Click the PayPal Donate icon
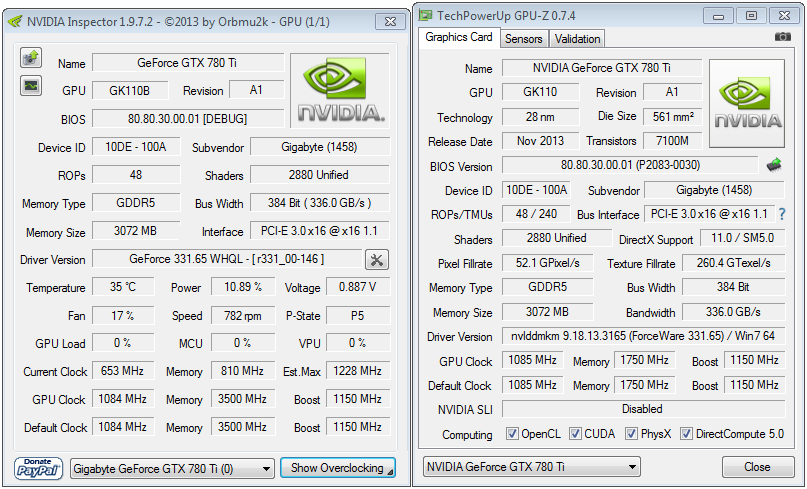The image size is (807, 489). (39, 467)
